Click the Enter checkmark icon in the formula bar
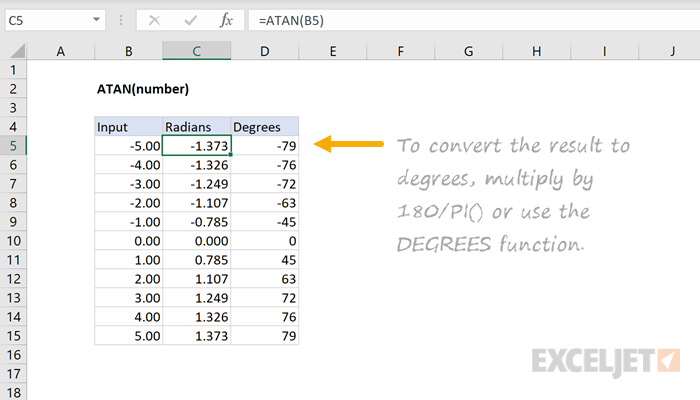Image resolution: width=700 pixels, height=400 pixels. (x=191, y=21)
